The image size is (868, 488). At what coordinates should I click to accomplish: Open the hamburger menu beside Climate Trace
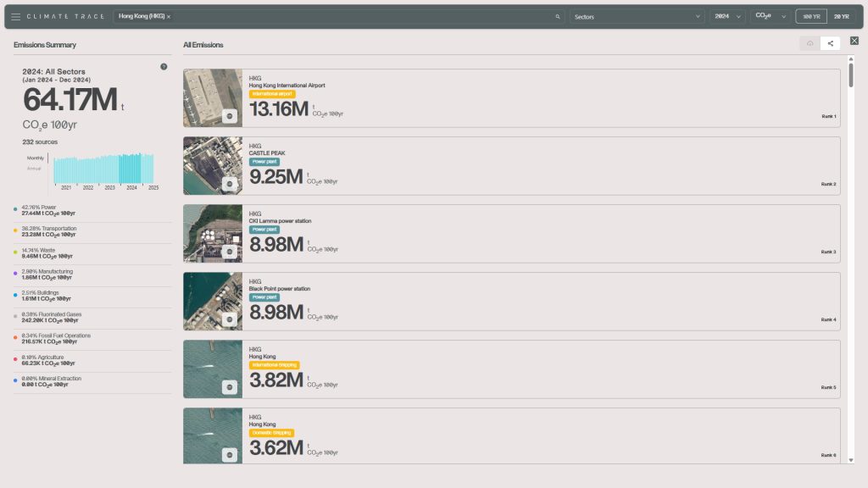[15, 17]
